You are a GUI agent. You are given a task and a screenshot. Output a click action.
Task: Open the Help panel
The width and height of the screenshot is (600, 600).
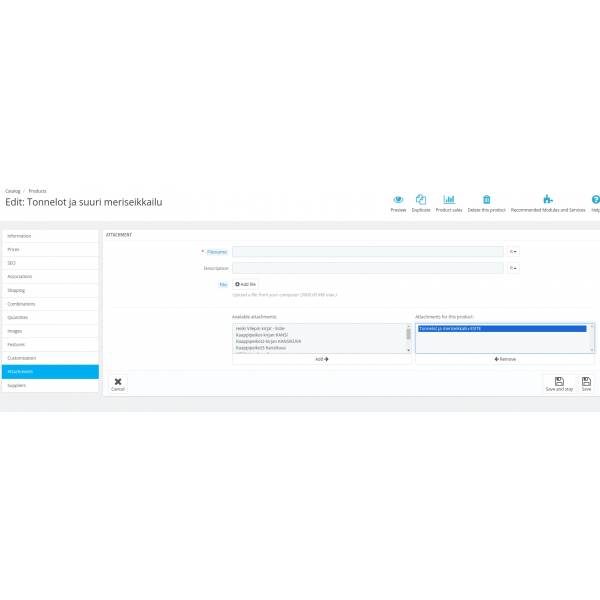tap(595, 204)
